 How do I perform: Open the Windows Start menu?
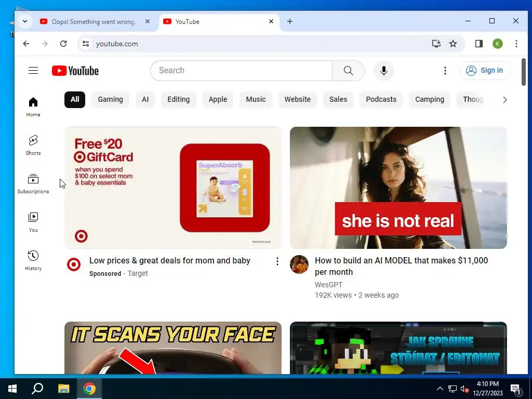tap(12, 389)
